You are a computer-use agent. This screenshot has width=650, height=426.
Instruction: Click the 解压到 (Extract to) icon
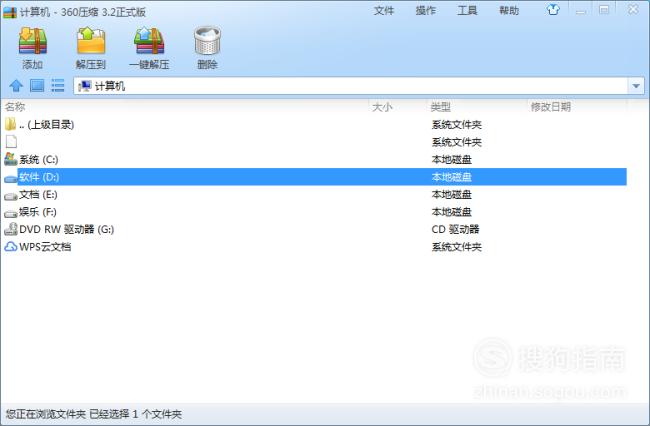[91, 41]
